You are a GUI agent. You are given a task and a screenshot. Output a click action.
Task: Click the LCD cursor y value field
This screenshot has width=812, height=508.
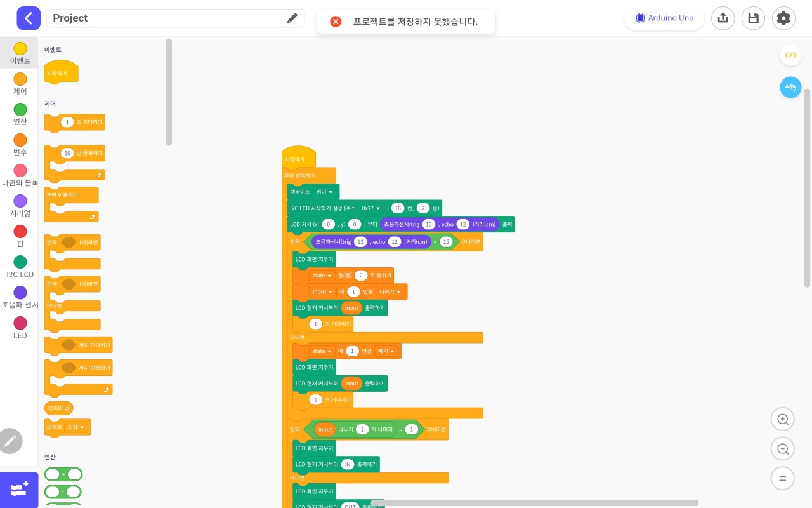[355, 224]
